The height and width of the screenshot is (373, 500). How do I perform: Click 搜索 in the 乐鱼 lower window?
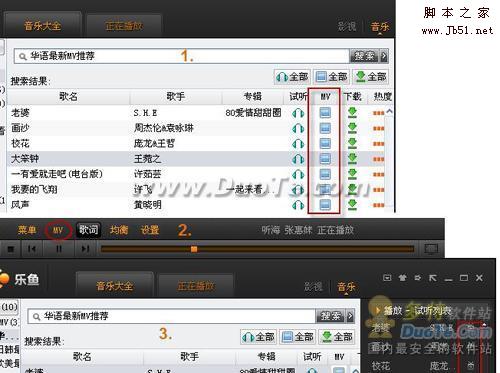[x=330, y=316]
